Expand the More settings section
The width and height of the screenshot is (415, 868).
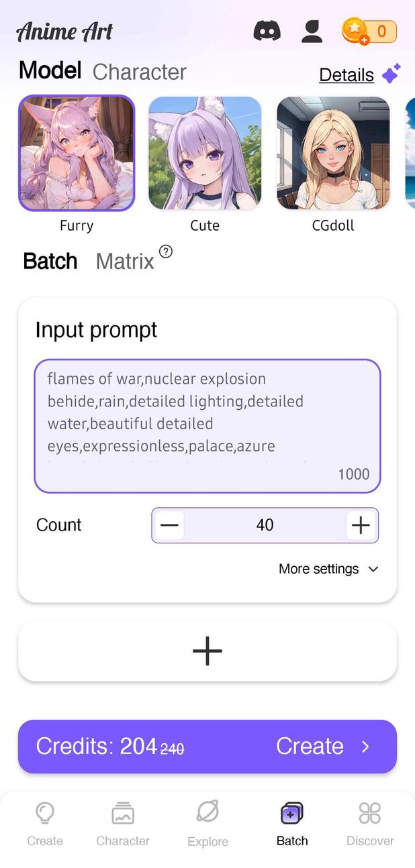click(x=329, y=569)
